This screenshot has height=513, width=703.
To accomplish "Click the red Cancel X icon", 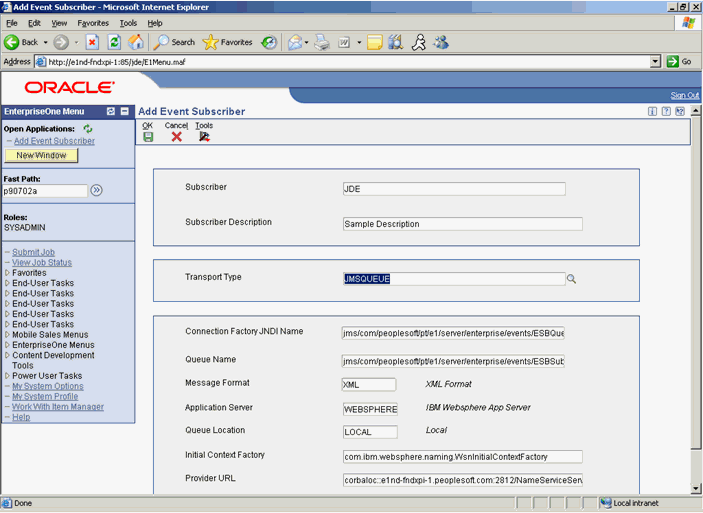I will pos(177,137).
